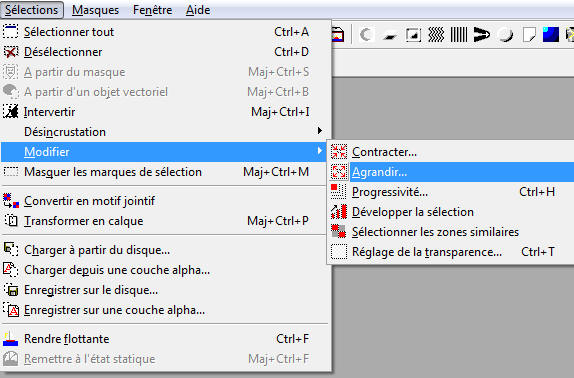574x378 pixels.
Task: Click the Progressivité feather icon
Action: pos(339,192)
